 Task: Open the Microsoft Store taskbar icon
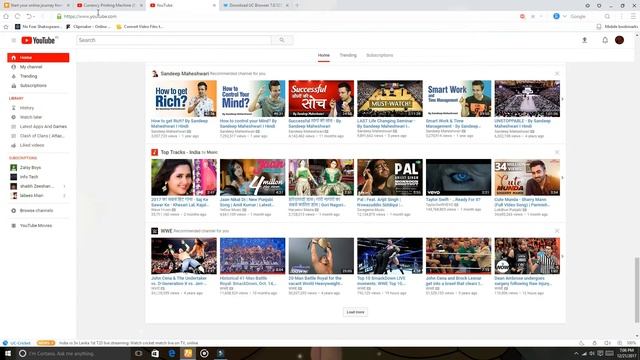click(155, 353)
